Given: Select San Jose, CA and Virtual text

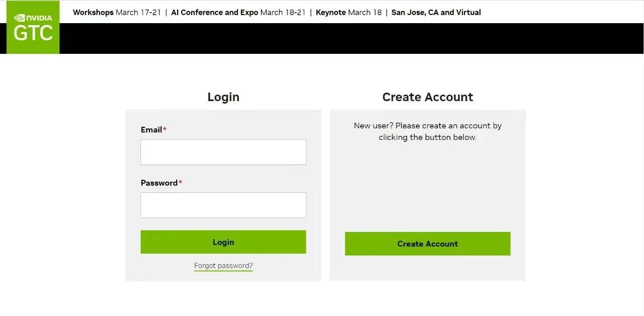Looking at the screenshot, I should 436,12.
